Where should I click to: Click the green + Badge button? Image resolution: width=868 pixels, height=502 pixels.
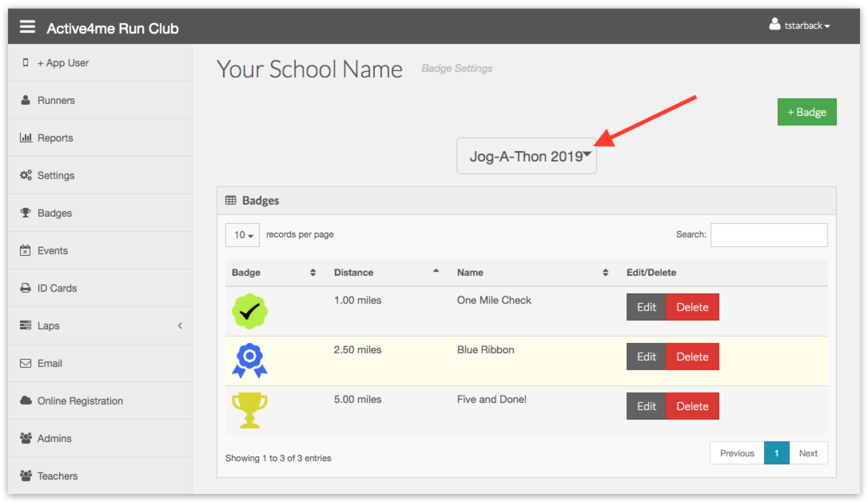click(806, 112)
